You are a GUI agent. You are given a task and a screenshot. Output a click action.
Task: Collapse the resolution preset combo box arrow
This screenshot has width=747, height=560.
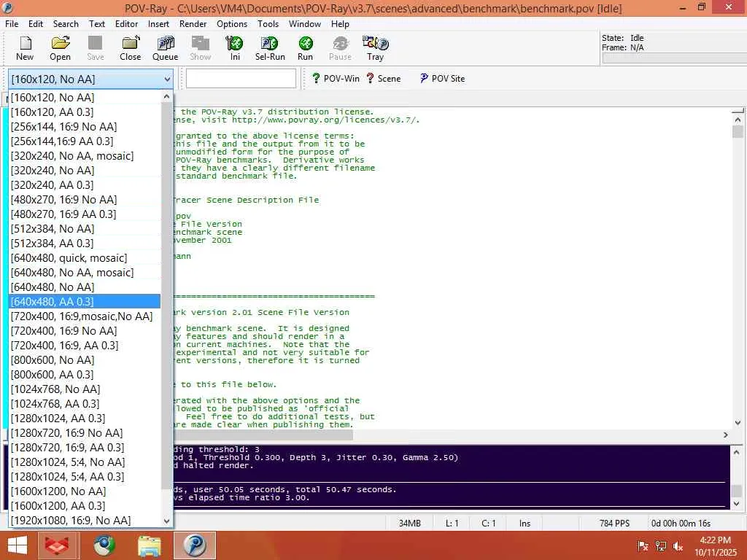(167, 79)
